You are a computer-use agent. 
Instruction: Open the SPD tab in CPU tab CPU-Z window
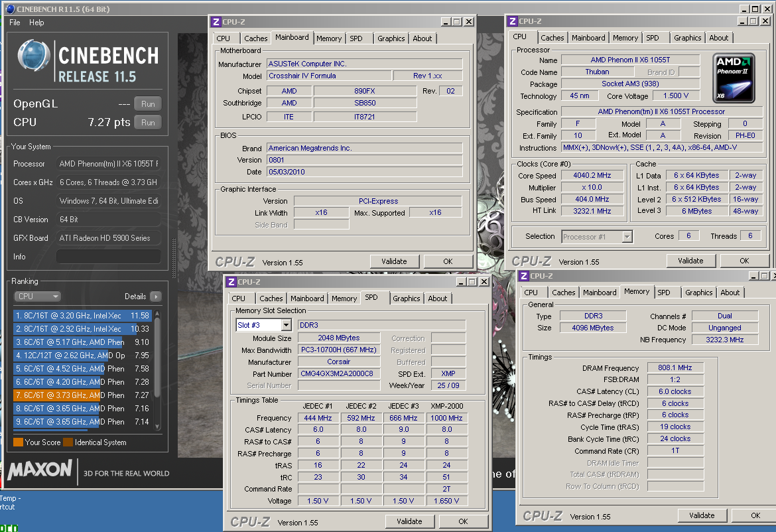pyautogui.click(x=653, y=38)
